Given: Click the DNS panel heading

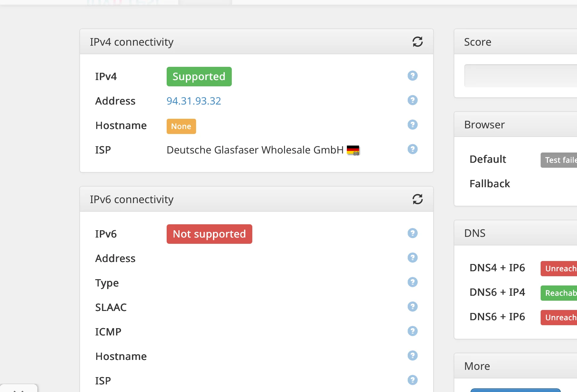Looking at the screenshot, I should pos(475,233).
